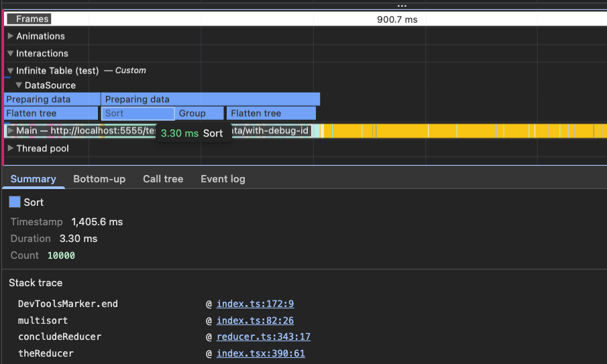Open index.ts:172:9 source link
The height and width of the screenshot is (364, 607).
(x=255, y=304)
